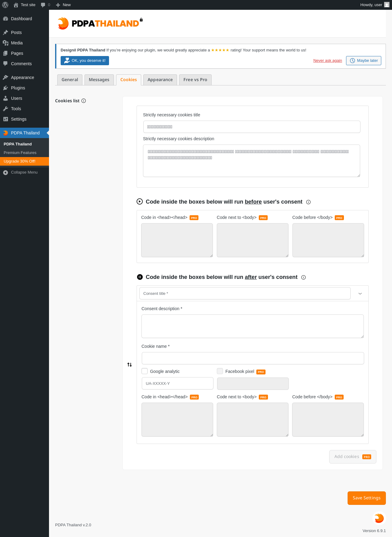Click the plus New content icon
The width and height of the screenshot is (392, 537).
click(x=58, y=5)
